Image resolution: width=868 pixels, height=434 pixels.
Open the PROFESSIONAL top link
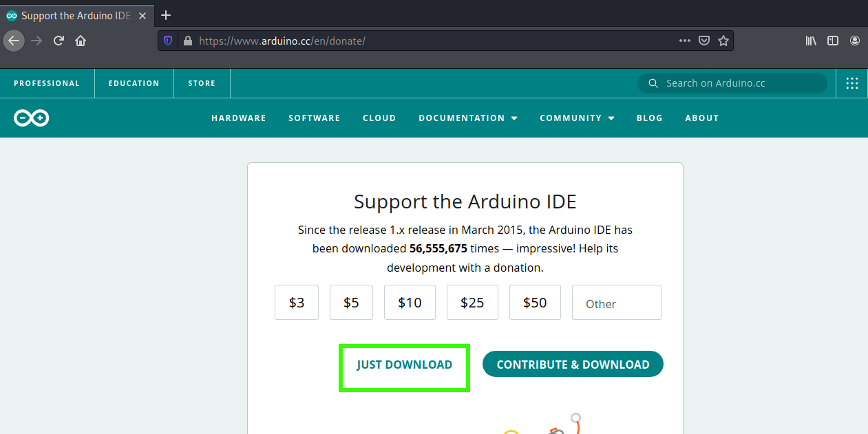tap(47, 83)
